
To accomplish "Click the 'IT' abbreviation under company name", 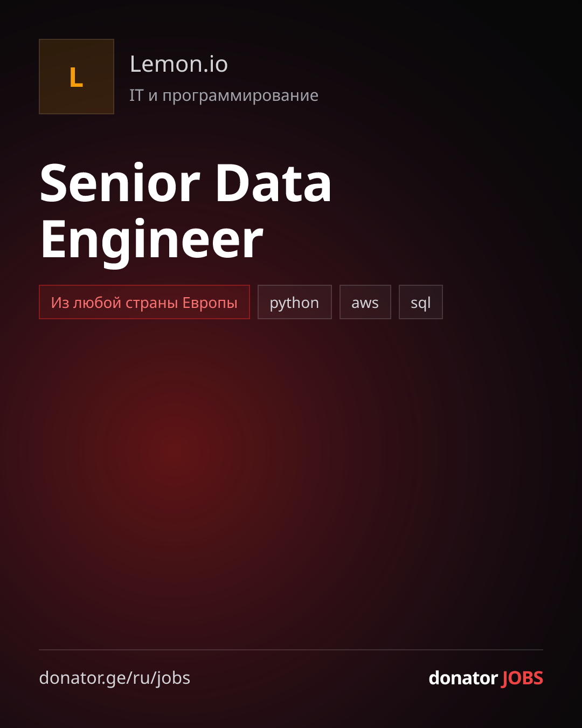I will click(136, 95).
